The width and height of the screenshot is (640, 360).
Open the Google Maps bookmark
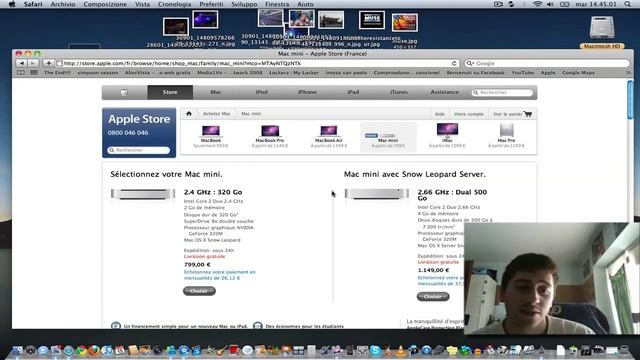pos(578,73)
